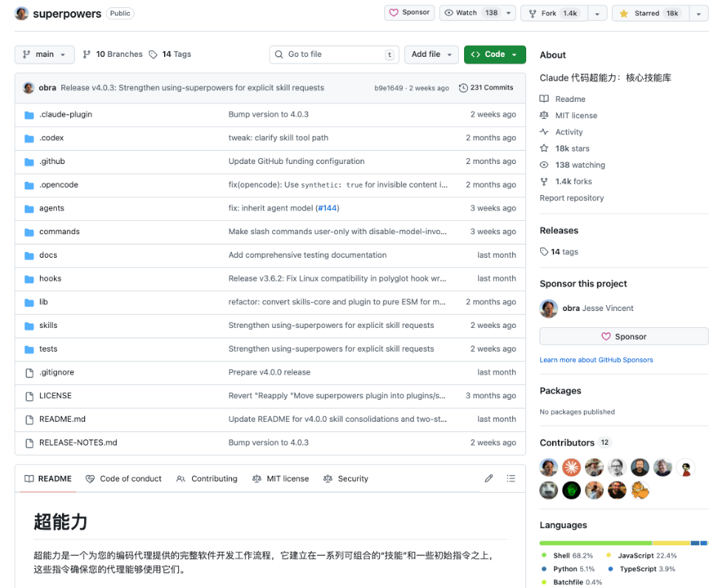Open Learn more about GitHub Sponsors link
722x588 pixels.
point(596,360)
